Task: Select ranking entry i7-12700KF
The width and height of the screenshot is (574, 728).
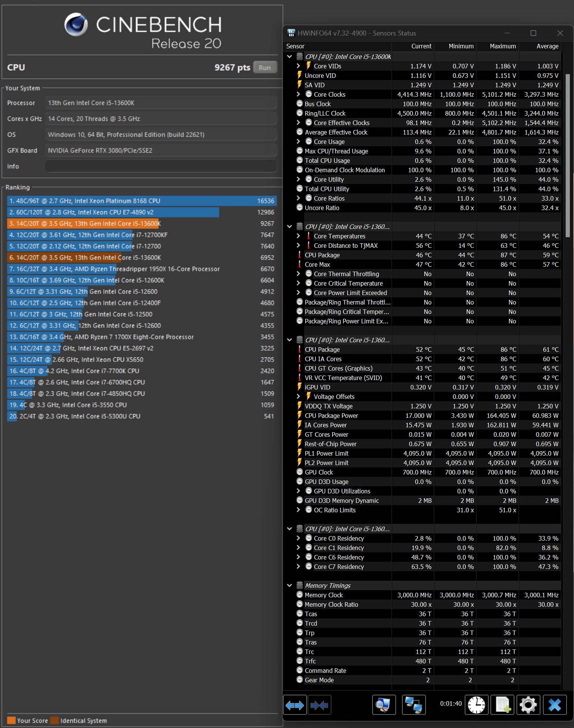Action: click(142, 235)
